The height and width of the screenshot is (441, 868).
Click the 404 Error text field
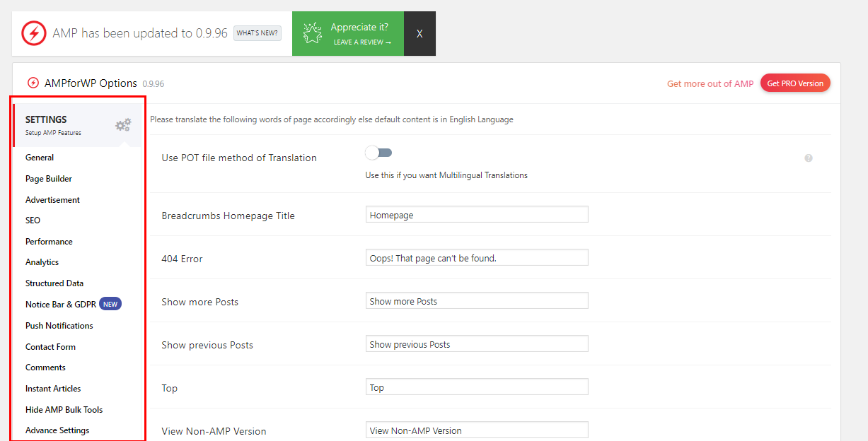[477, 257]
